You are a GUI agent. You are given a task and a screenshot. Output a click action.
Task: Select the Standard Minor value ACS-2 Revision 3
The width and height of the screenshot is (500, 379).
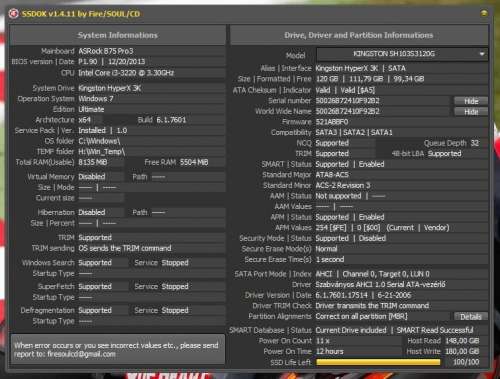(343, 186)
